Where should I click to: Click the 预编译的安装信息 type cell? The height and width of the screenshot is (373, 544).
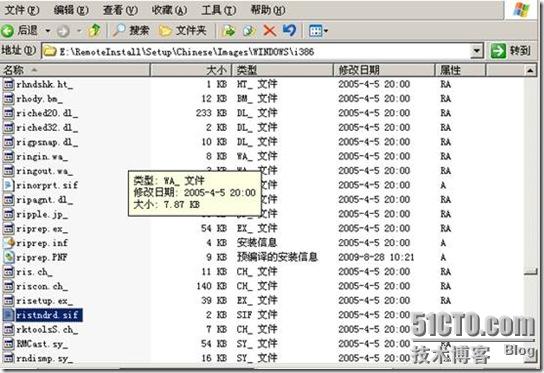click(277, 257)
